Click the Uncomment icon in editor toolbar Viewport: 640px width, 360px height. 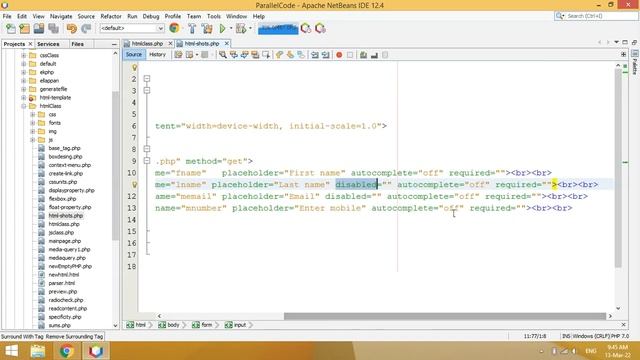click(x=374, y=55)
